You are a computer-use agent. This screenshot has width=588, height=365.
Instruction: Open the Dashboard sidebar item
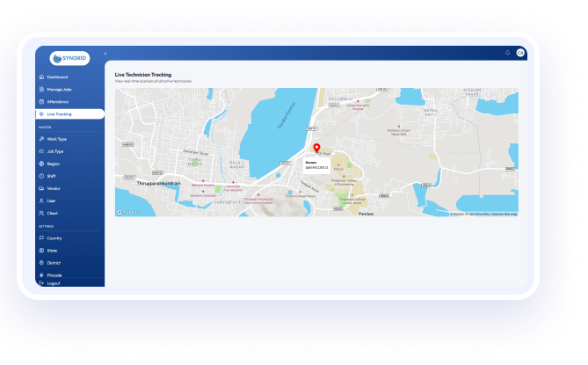(x=58, y=77)
